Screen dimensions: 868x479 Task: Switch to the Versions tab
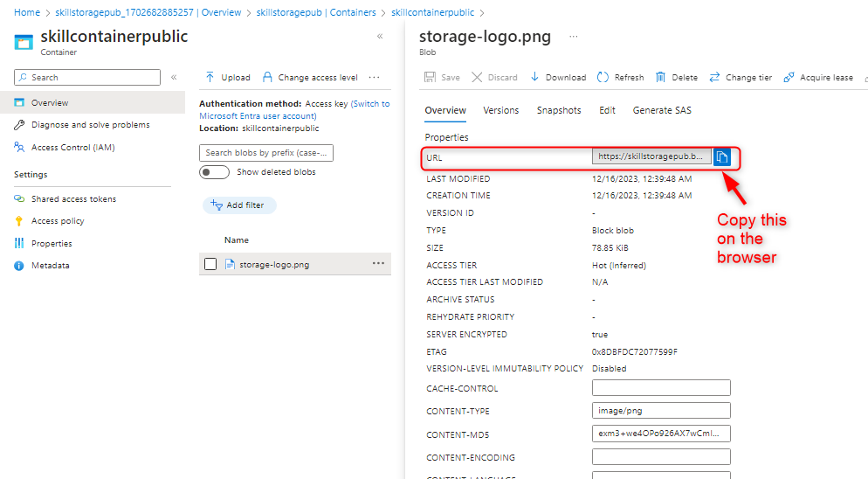point(501,110)
